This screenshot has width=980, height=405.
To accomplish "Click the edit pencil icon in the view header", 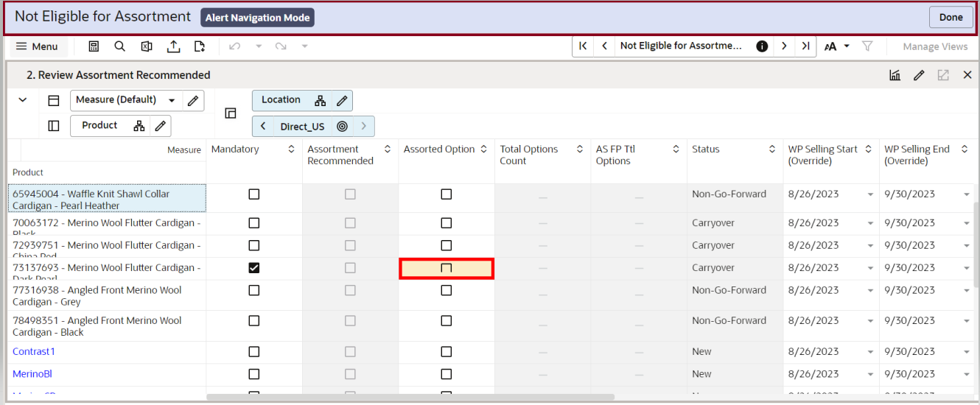I will (x=919, y=75).
